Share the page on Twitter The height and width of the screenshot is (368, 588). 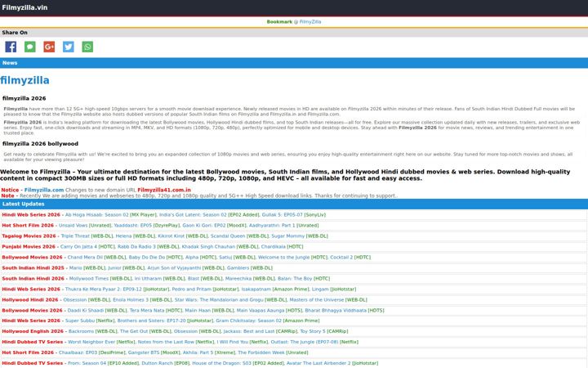tap(69, 47)
